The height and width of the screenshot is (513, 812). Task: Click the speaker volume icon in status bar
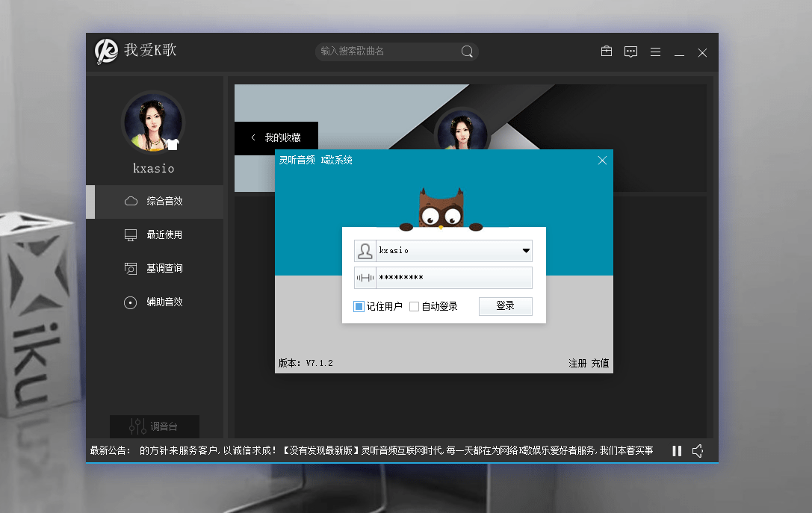pos(698,451)
